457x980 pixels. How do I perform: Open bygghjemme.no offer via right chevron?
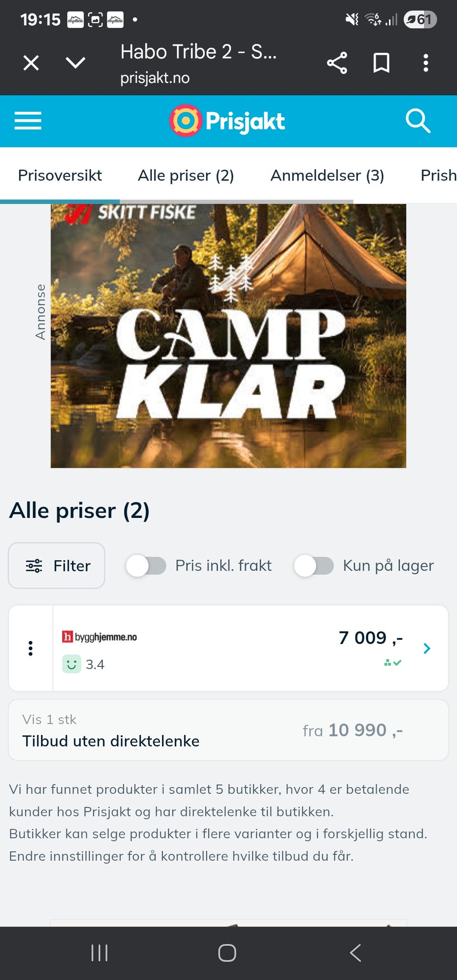coord(427,648)
